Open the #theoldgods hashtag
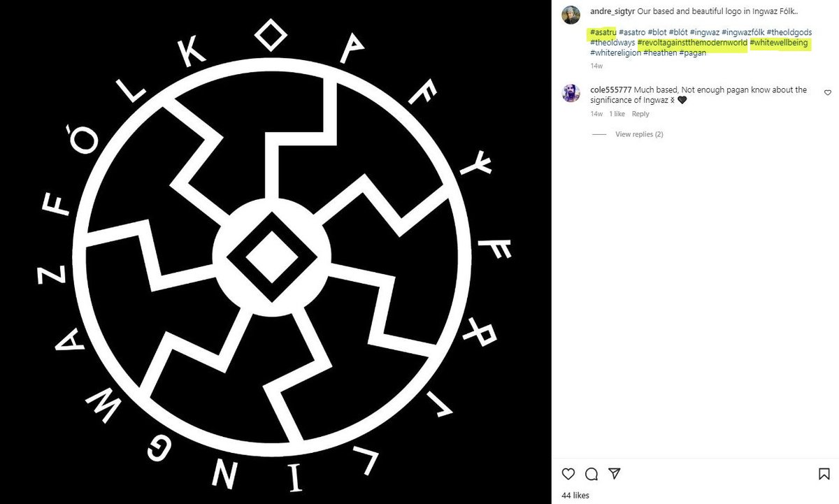The width and height of the screenshot is (839, 504). click(789, 32)
